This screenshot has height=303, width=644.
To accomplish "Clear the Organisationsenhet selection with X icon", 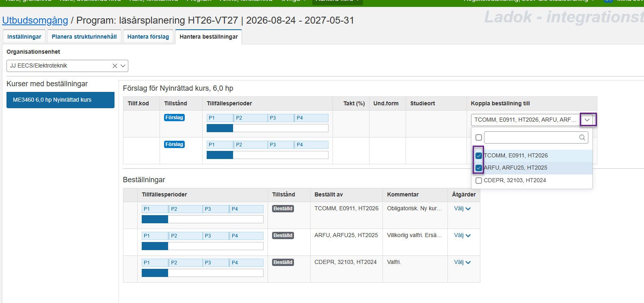I will (115, 66).
